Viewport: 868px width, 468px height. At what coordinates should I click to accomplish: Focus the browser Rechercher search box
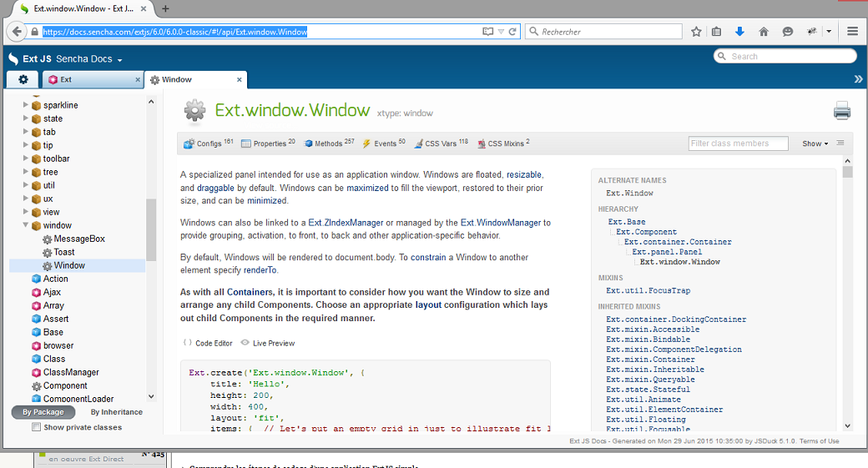(603, 32)
